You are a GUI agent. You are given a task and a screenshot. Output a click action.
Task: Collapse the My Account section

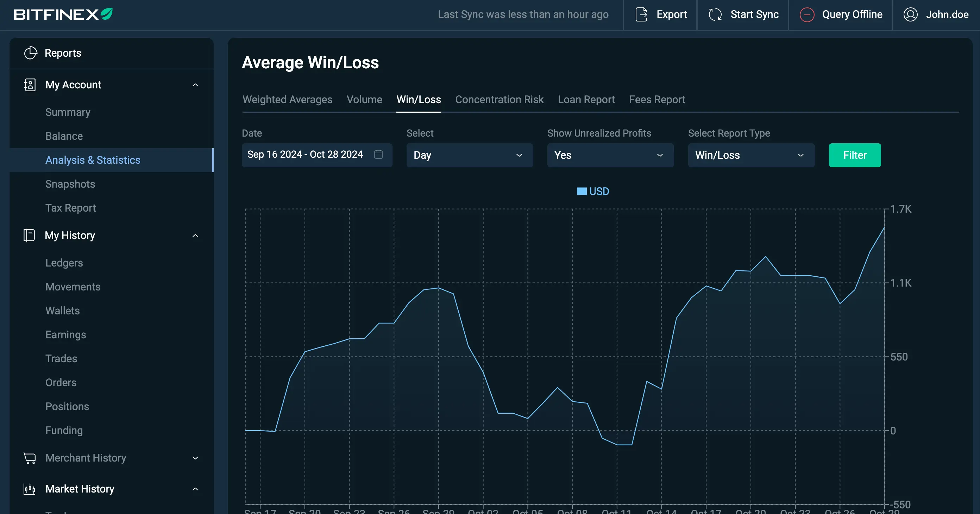(x=195, y=85)
